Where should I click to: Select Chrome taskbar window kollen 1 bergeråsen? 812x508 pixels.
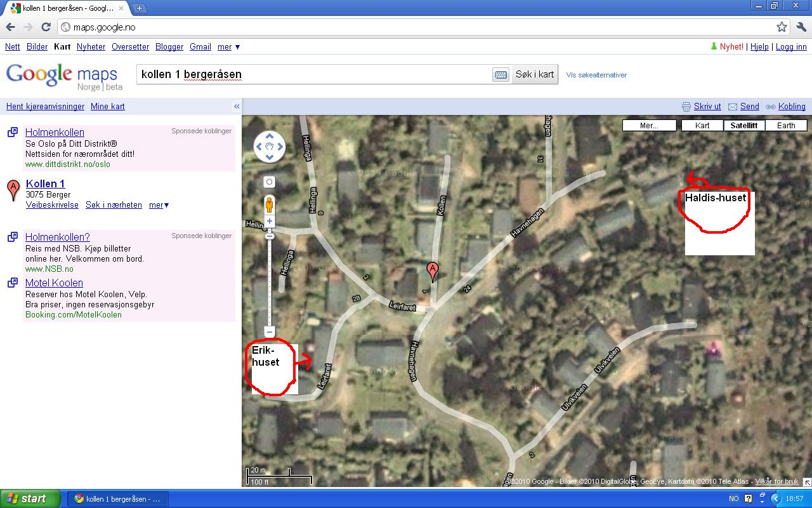pos(117,499)
